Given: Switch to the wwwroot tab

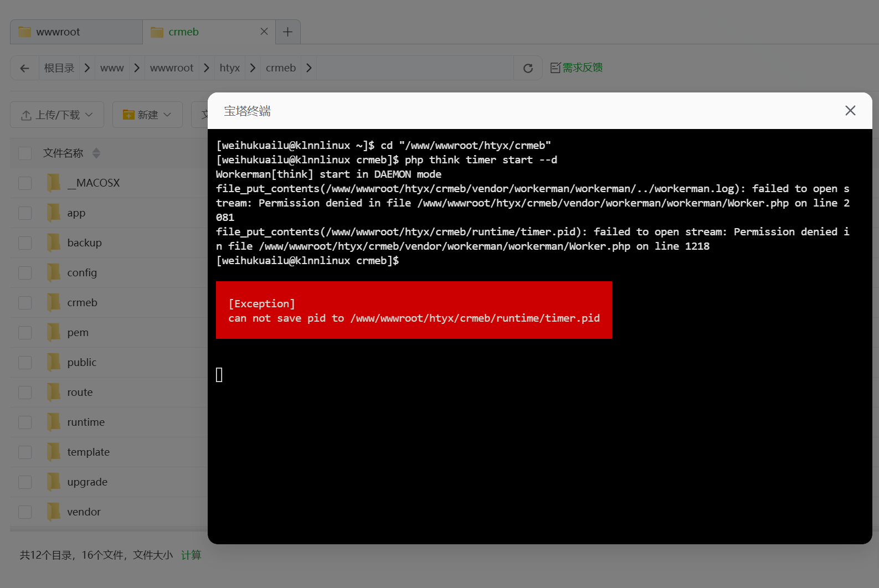Looking at the screenshot, I should click(x=76, y=32).
